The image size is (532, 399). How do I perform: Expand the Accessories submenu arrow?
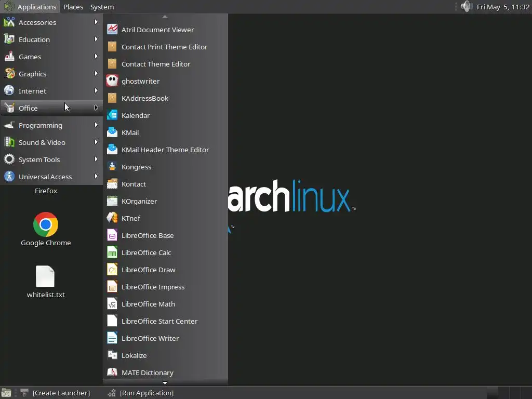(96, 22)
